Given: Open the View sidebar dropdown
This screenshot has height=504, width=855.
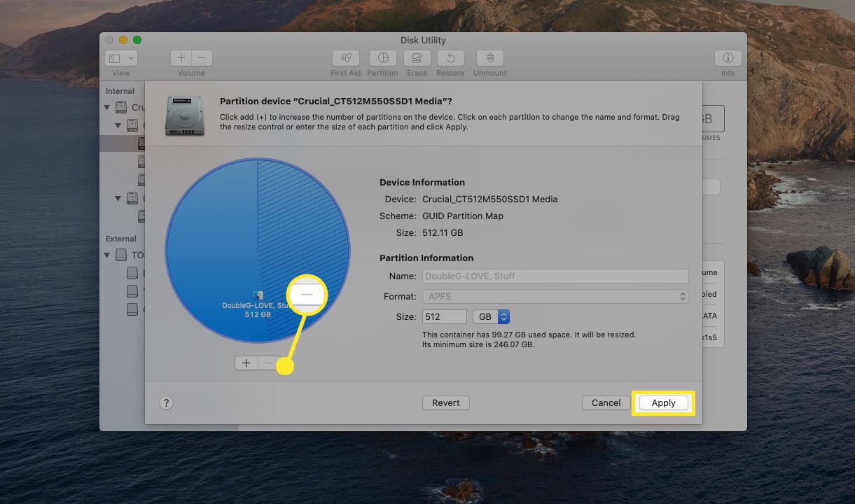Looking at the screenshot, I should [121, 59].
